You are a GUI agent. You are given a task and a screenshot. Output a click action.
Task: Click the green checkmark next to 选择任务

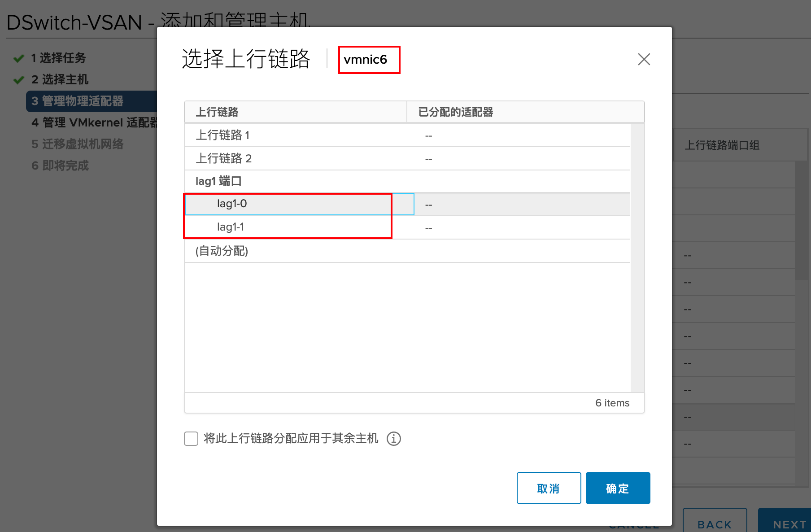(x=19, y=58)
